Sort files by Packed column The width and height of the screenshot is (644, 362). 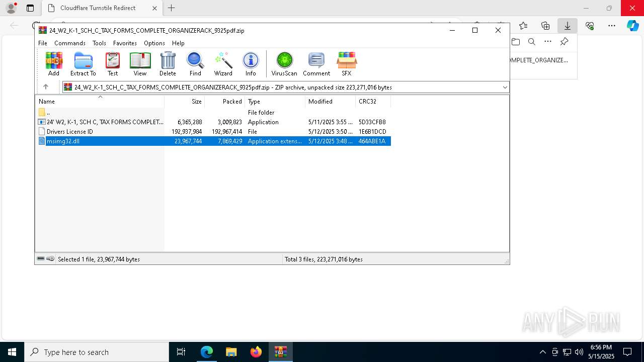(x=225, y=101)
